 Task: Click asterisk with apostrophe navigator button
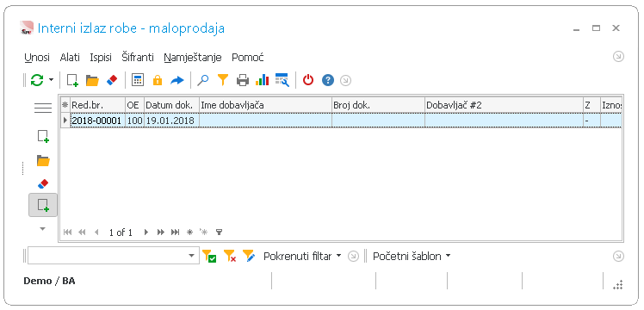(204, 232)
